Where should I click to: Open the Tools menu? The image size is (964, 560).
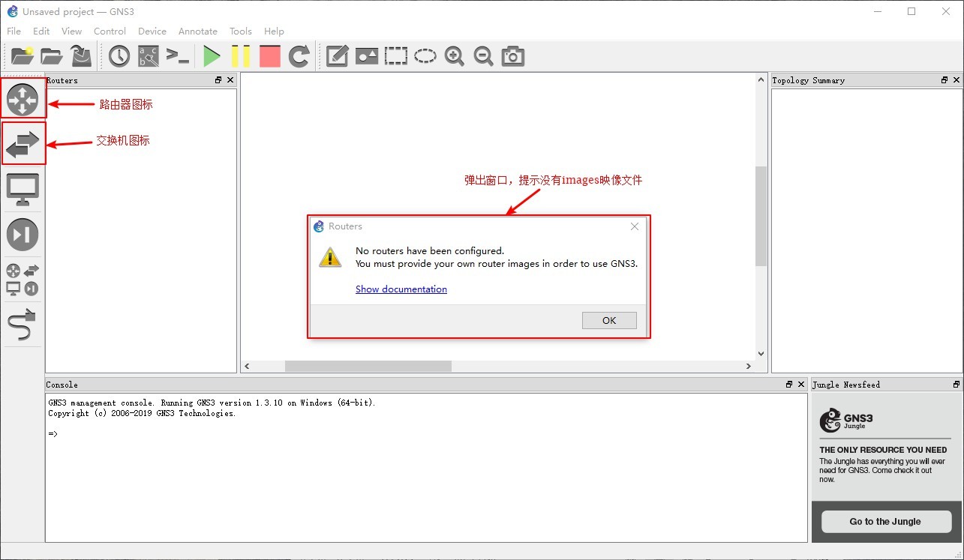coord(241,31)
